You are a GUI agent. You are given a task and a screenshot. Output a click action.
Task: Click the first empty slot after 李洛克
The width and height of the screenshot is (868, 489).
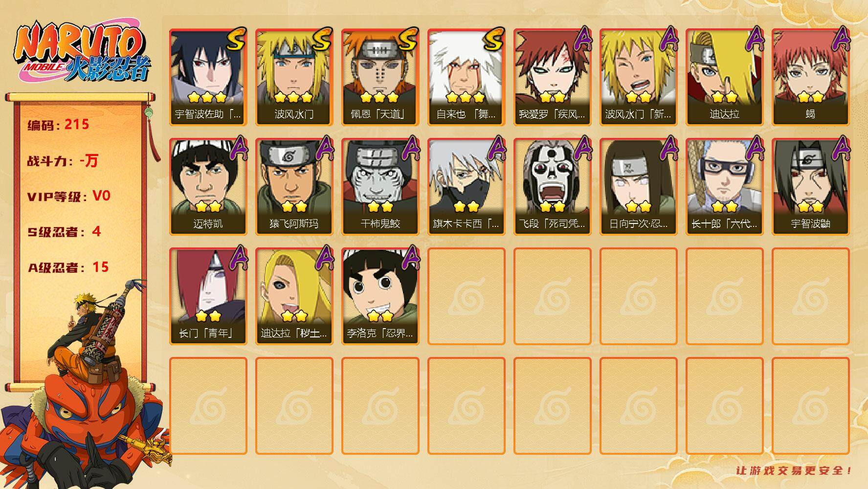point(467,296)
